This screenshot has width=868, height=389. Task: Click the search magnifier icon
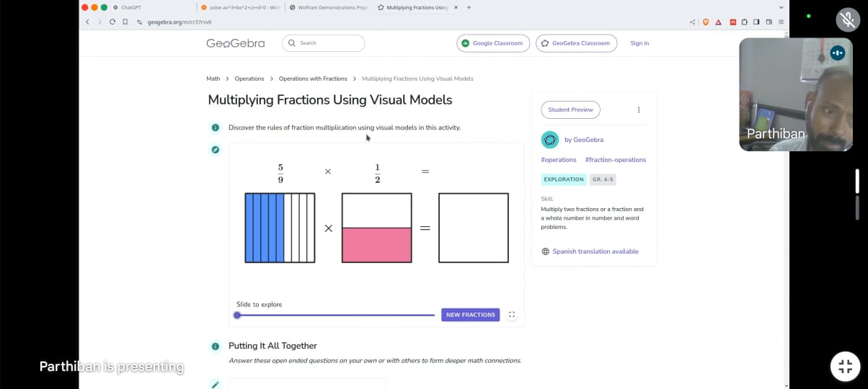click(292, 43)
